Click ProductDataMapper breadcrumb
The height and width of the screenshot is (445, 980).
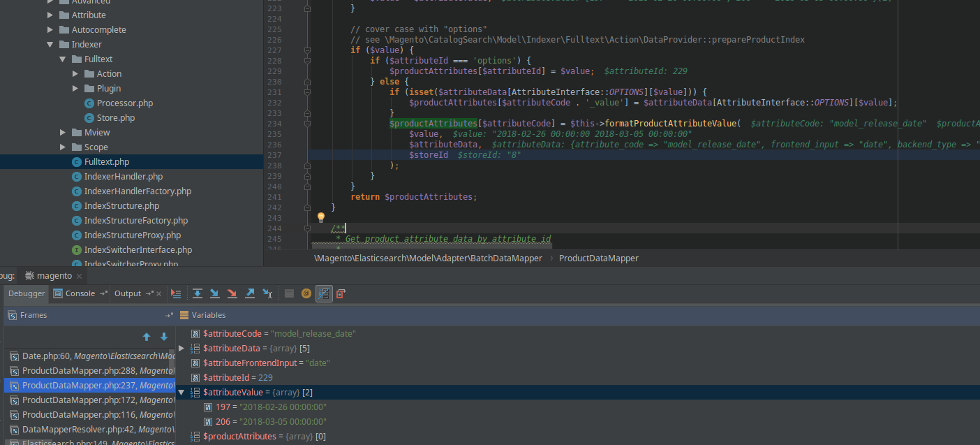(598, 258)
